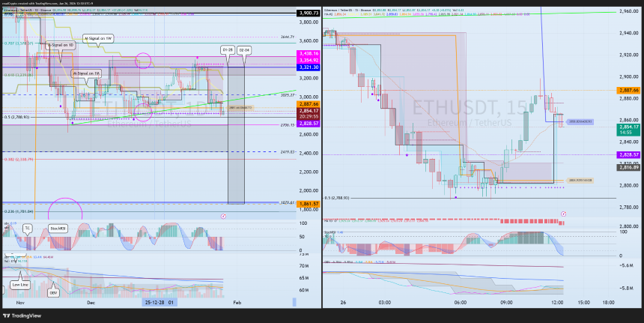Click the 20:29:55 candle countdown
This screenshot has height=323, width=644.
(309, 116)
